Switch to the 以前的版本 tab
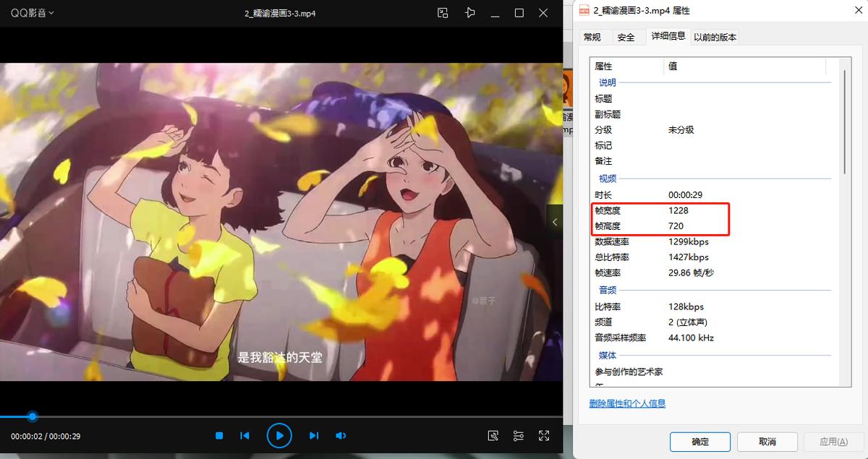The image size is (868, 459). [x=715, y=36]
